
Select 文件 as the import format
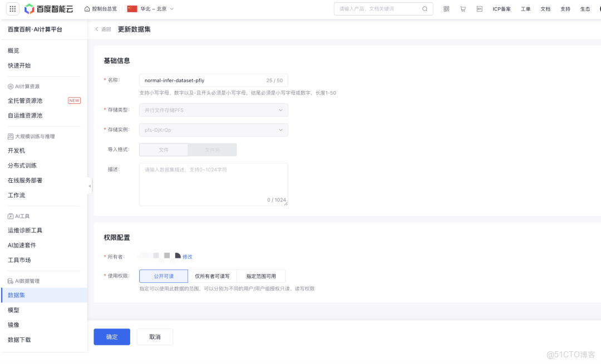pos(163,149)
